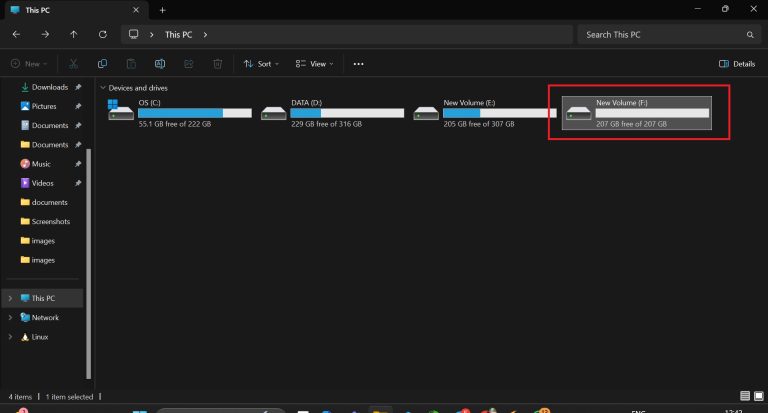The image size is (768, 413).
Task: Open the View dropdown menu
Action: tap(314, 64)
